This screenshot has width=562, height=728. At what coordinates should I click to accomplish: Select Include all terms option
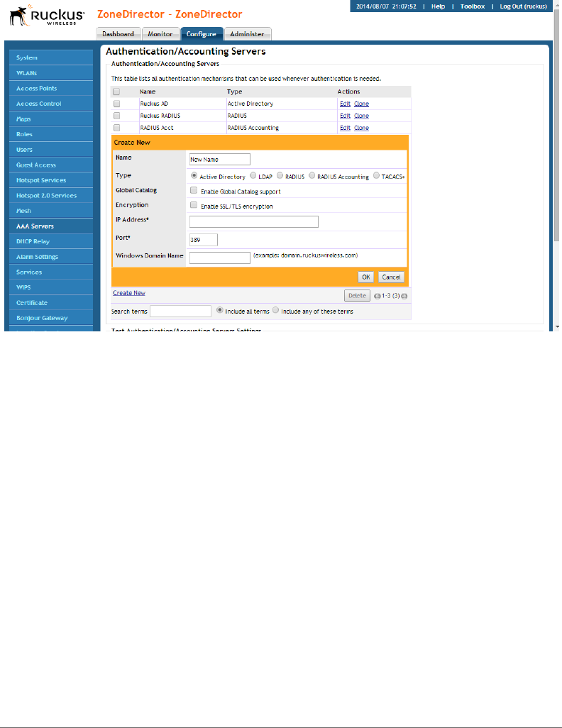click(x=220, y=310)
